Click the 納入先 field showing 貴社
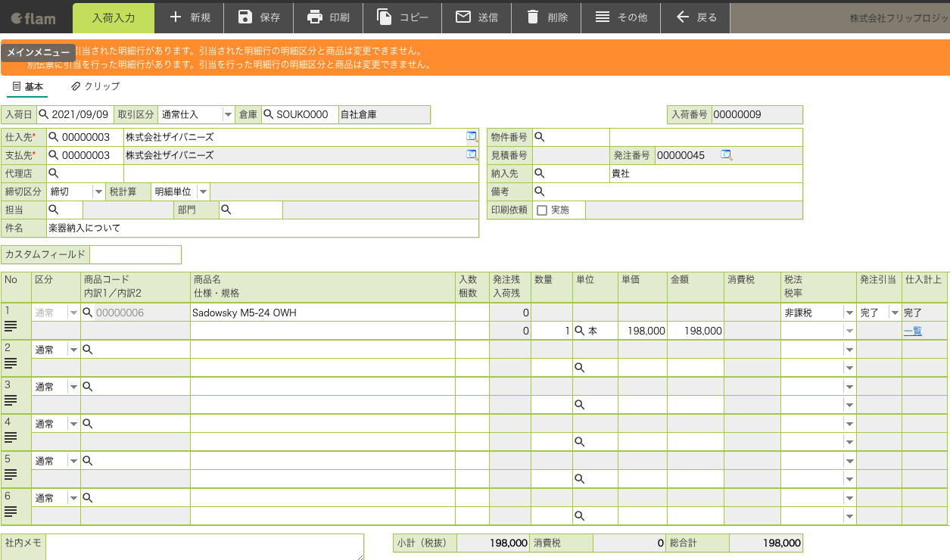This screenshot has height=560, width=950. point(705,173)
